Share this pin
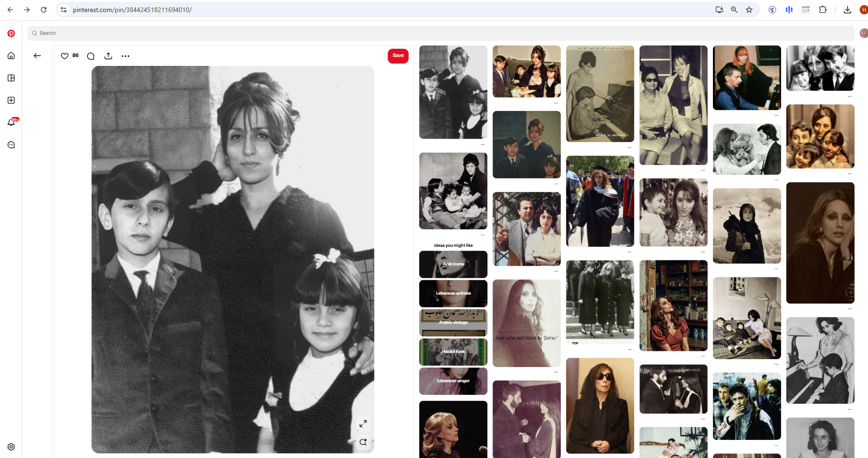 (x=108, y=56)
